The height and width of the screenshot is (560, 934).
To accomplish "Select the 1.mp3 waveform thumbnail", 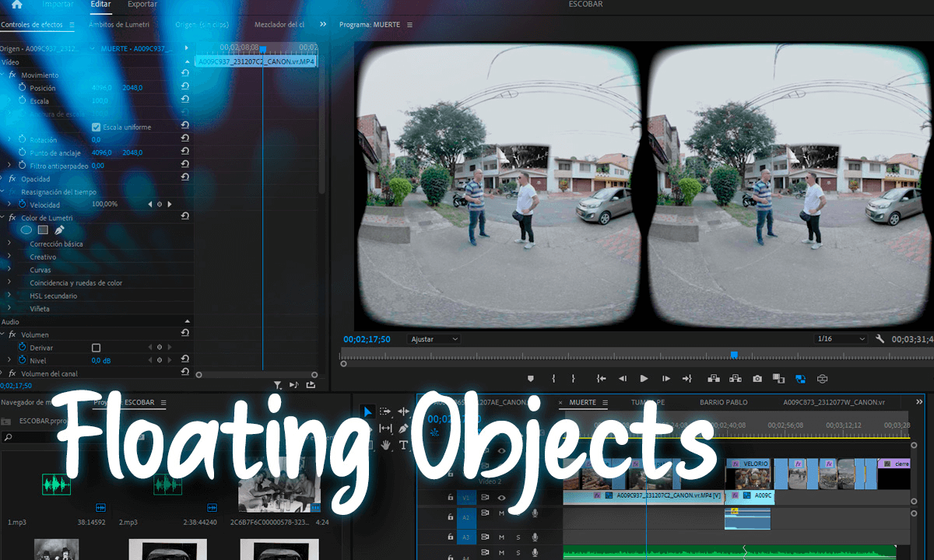I will [x=56, y=485].
